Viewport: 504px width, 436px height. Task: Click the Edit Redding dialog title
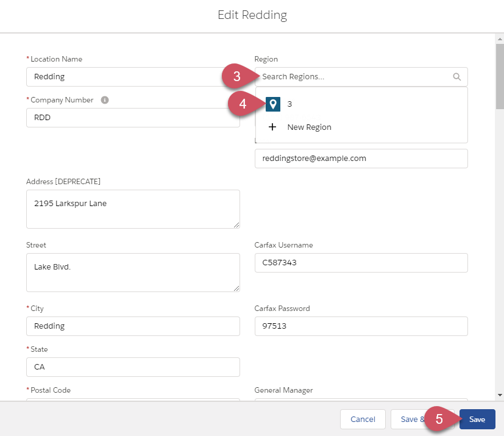252,15
